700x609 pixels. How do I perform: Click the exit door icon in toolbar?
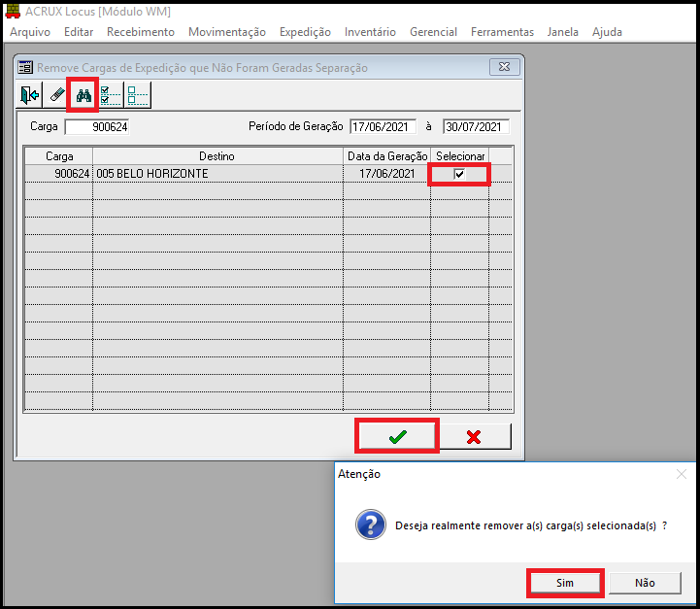coord(30,95)
